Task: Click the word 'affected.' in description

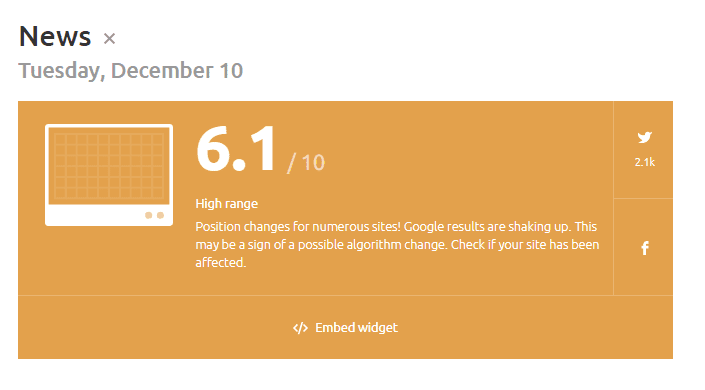Action: pos(221,262)
